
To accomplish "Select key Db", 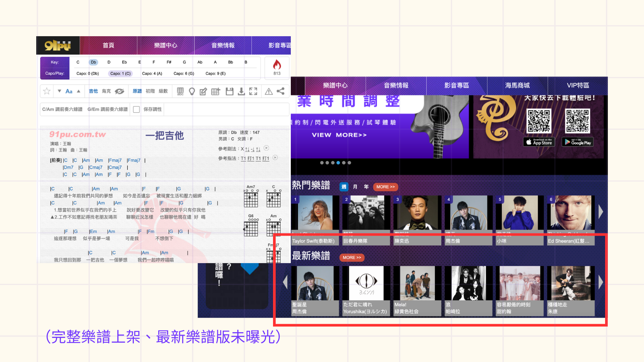I will [93, 62].
